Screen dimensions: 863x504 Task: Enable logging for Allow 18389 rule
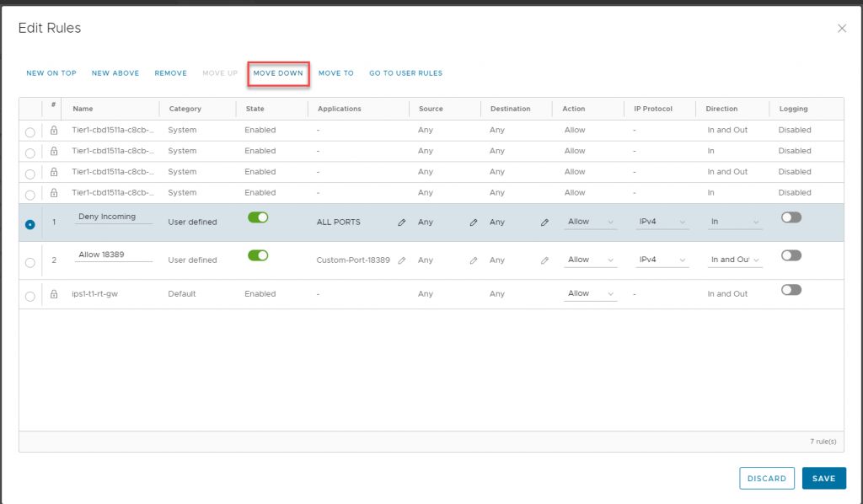(x=791, y=255)
